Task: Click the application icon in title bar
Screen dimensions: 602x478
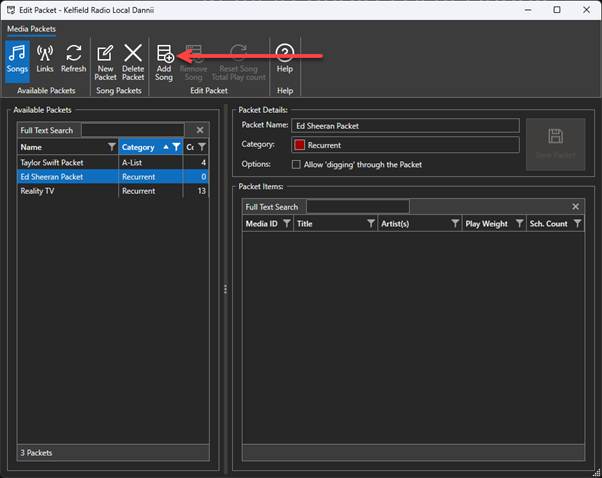Action: 11,10
